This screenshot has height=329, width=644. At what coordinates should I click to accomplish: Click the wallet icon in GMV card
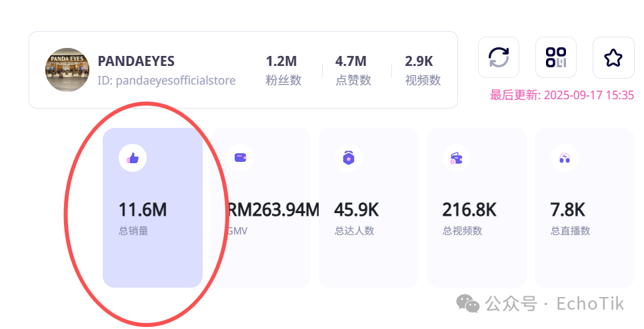click(x=241, y=158)
